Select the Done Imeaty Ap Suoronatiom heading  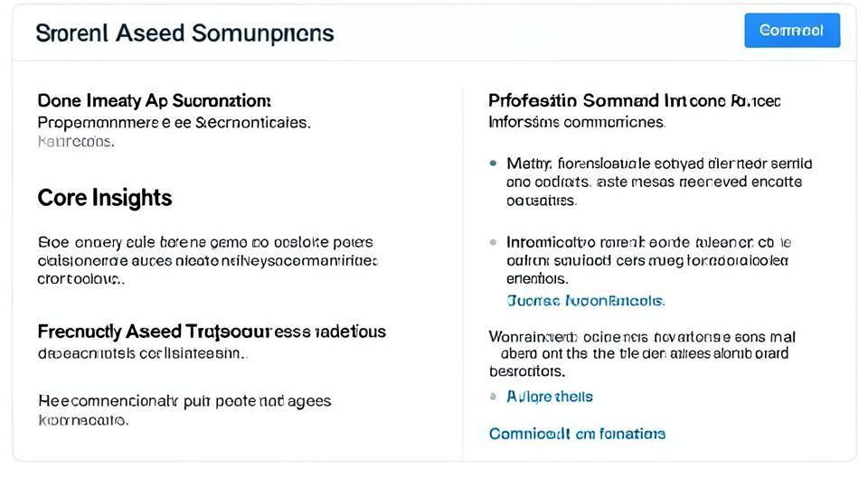154,100
